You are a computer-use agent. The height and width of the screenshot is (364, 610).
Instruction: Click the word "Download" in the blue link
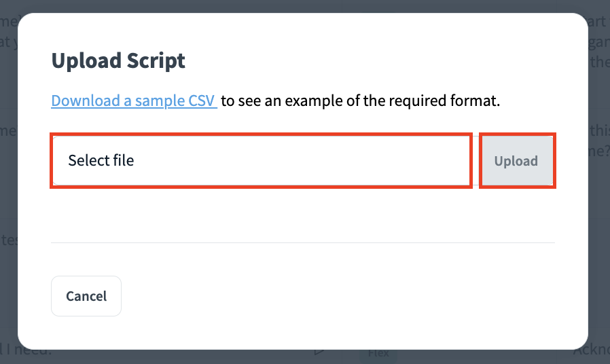pyautogui.click(x=81, y=101)
